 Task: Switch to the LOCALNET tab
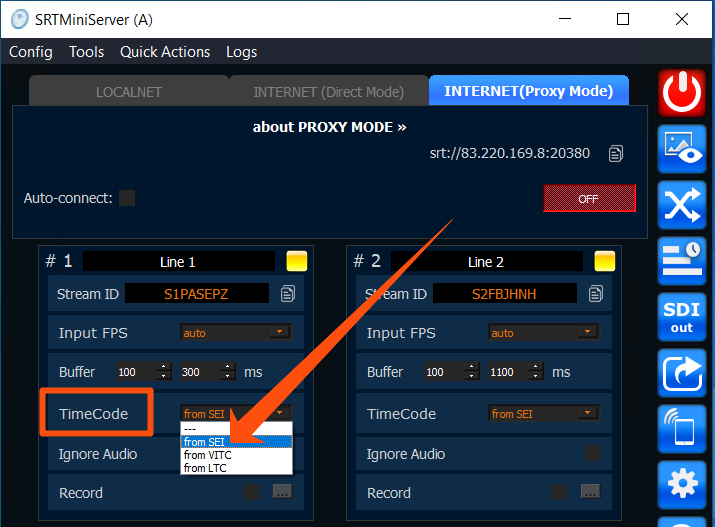[129, 92]
